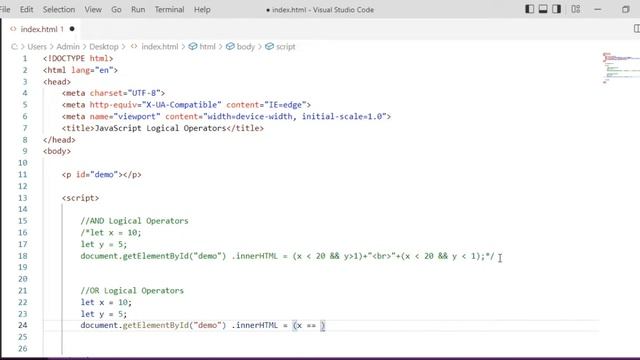Select Desktop in the breadcrumb path
Screen dimensions: 640x360
(x=104, y=47)
